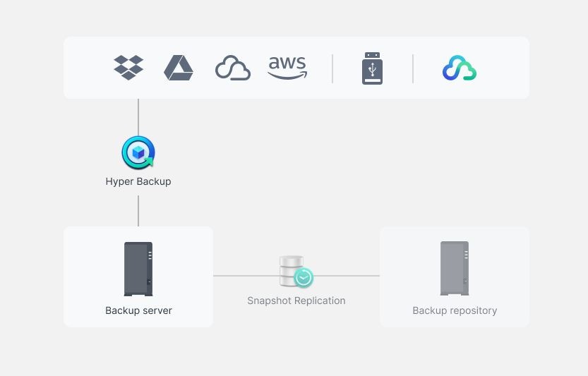Click the "Backup repository" label

click(x=455, y=310)
